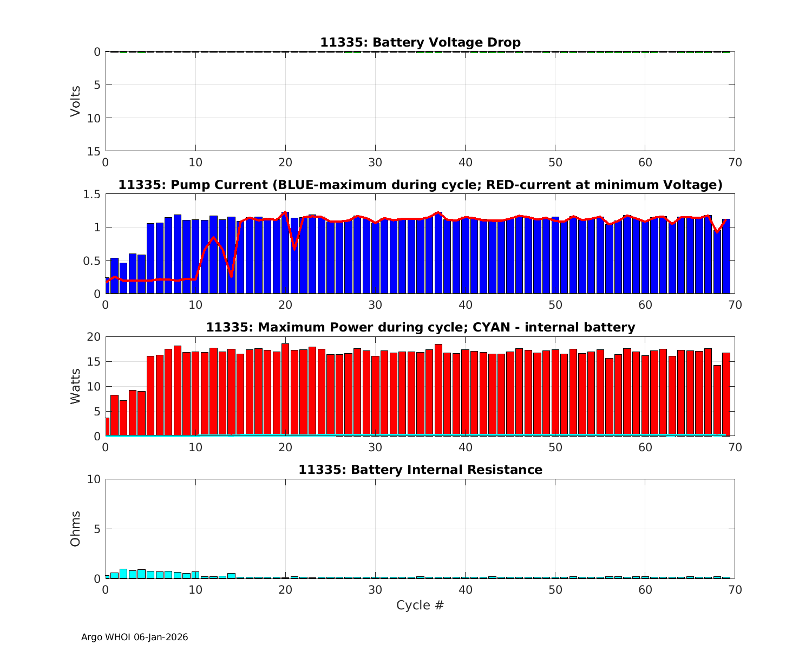Screen dimensions: 812x650
Task: Click the Pump Current chart title
Action: 420,185
